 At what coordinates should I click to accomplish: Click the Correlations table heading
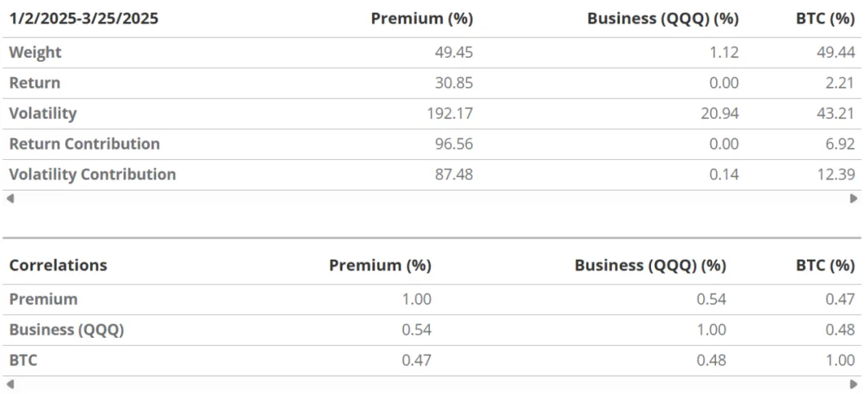[x=58, y=265]
